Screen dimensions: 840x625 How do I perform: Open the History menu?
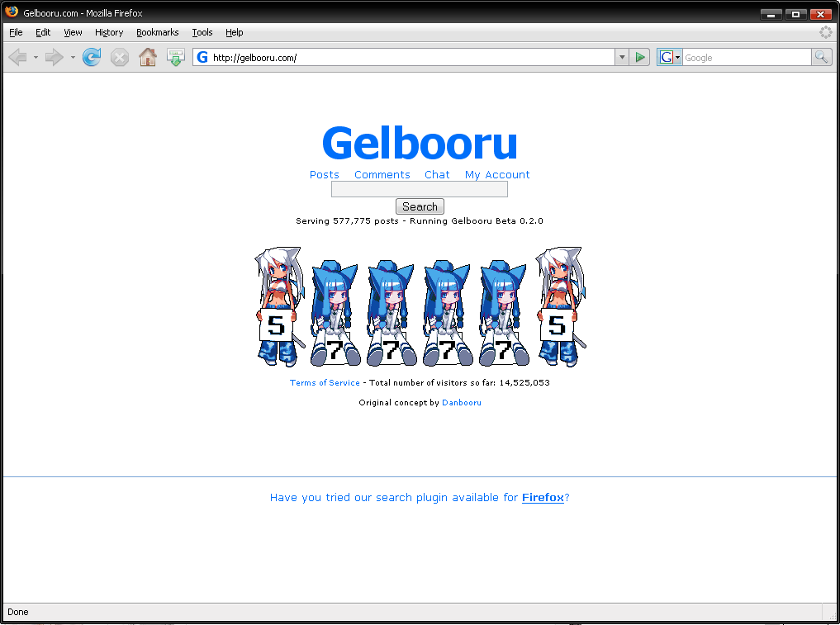[x=109, y=32]
